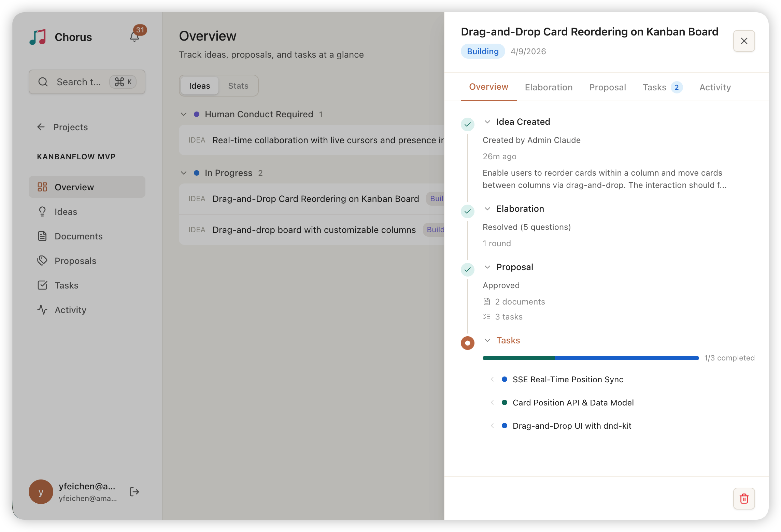Open the notifications bell icon
The width and height of the screenshot is (781, 532).
(134, 36)
